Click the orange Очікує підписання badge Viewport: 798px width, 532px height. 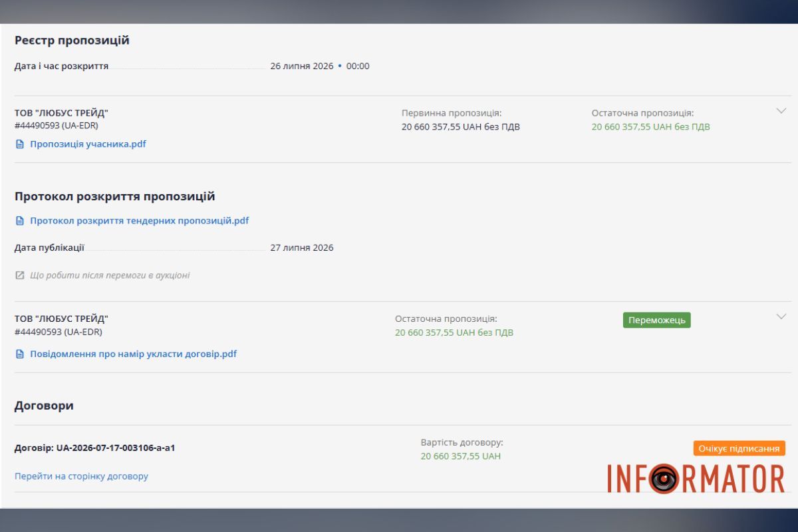tap(739, 448)
